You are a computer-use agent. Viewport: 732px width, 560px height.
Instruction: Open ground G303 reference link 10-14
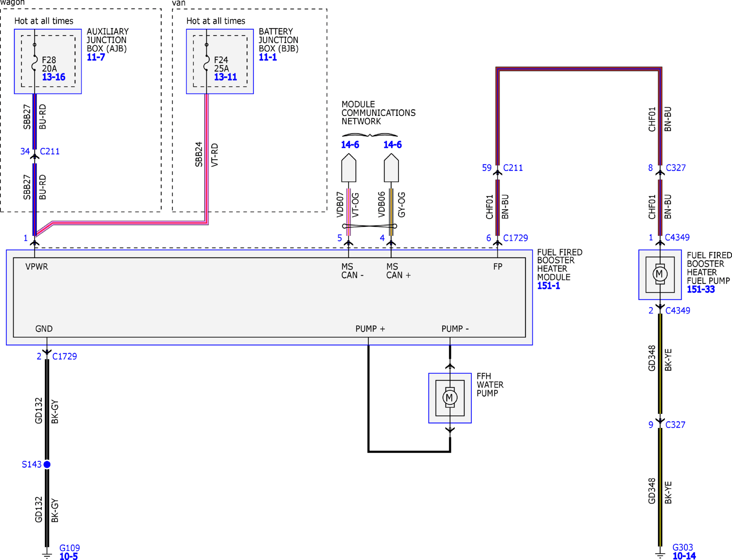[684, 556]
